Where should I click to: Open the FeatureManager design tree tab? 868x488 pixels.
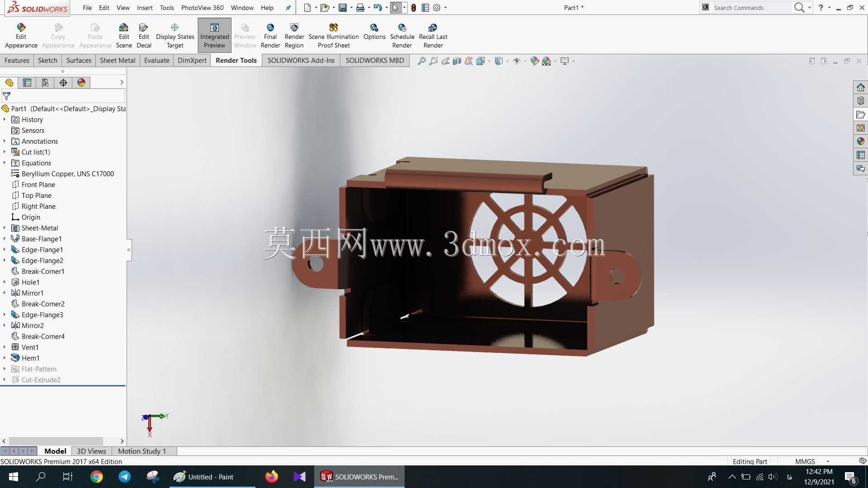click(x=9, y=82)
